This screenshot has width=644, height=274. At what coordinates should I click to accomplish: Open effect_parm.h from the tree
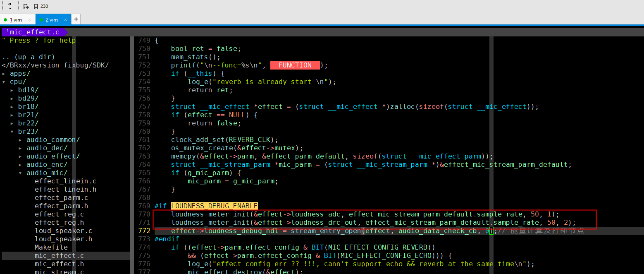pos(61,206)
